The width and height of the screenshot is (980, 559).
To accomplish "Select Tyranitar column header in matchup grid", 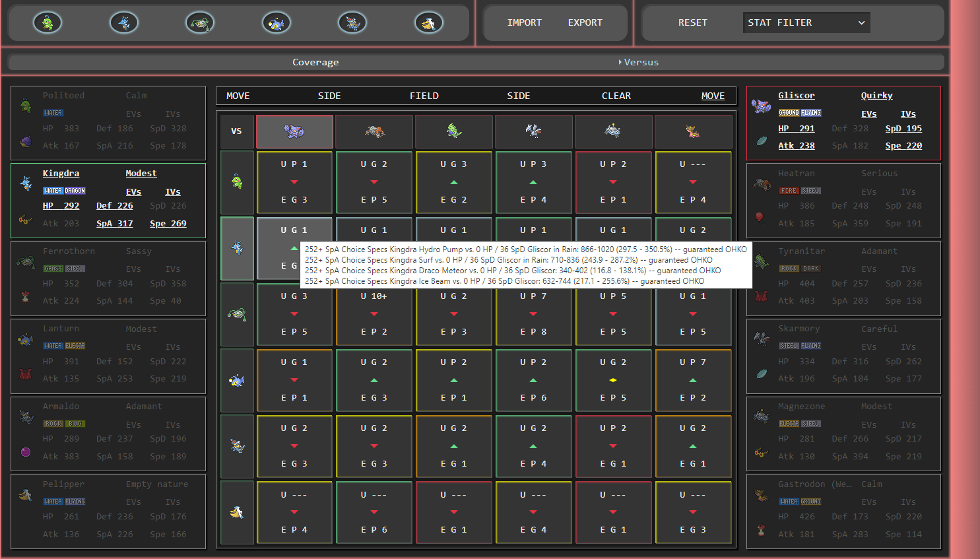I will coord(454,131).
